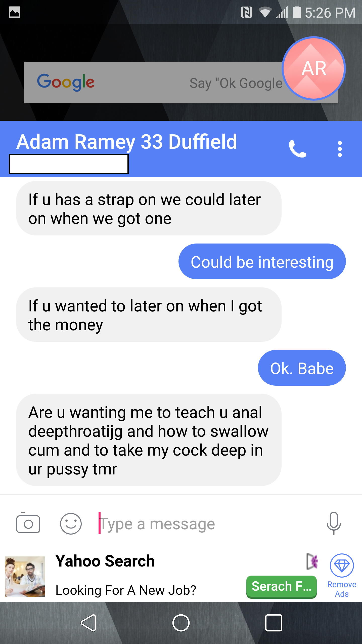Select the "Could be interesting" message bubble

[262, 261]
